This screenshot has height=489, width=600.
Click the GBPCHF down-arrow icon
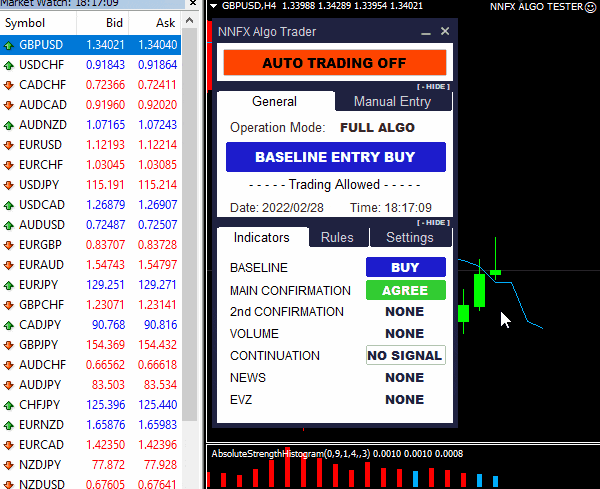tap(8, 305)
